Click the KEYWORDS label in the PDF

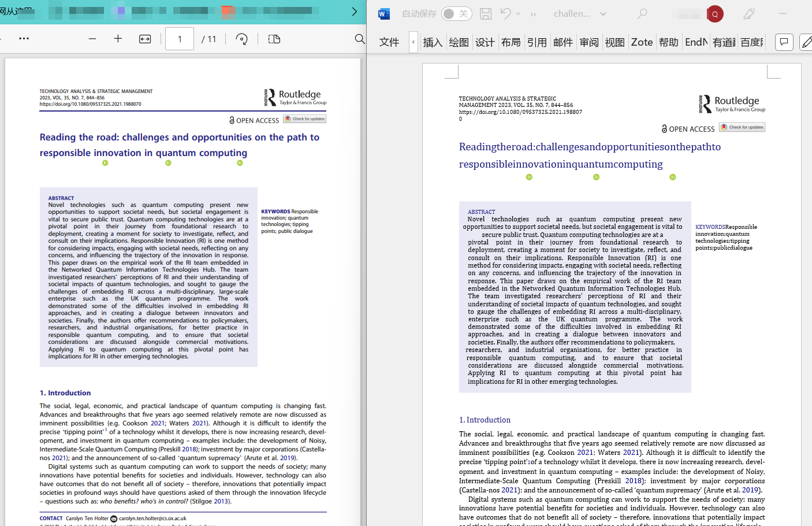point(275,212)
